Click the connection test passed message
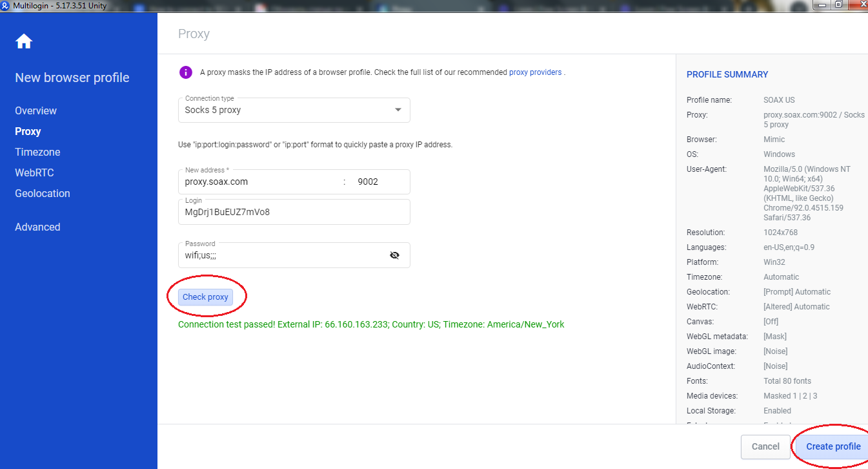Image resolution: width=868 pixels, height=469 pixels. [x=371, y=324]
